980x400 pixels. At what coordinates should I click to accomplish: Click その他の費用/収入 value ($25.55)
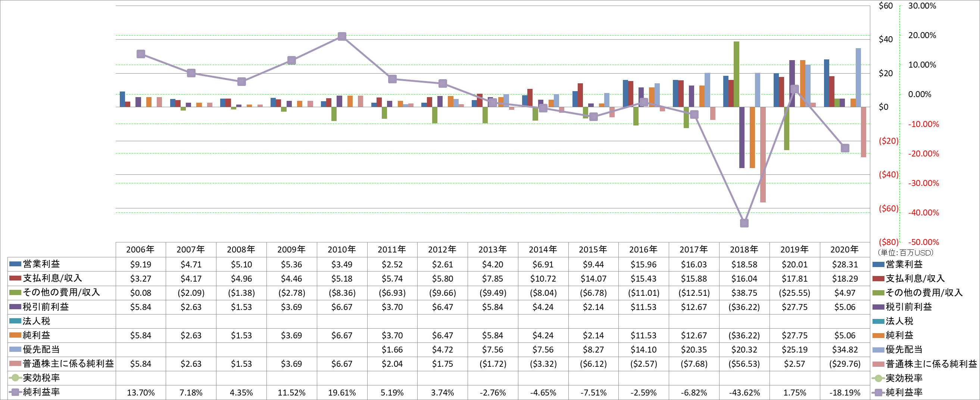coord(795,293)
